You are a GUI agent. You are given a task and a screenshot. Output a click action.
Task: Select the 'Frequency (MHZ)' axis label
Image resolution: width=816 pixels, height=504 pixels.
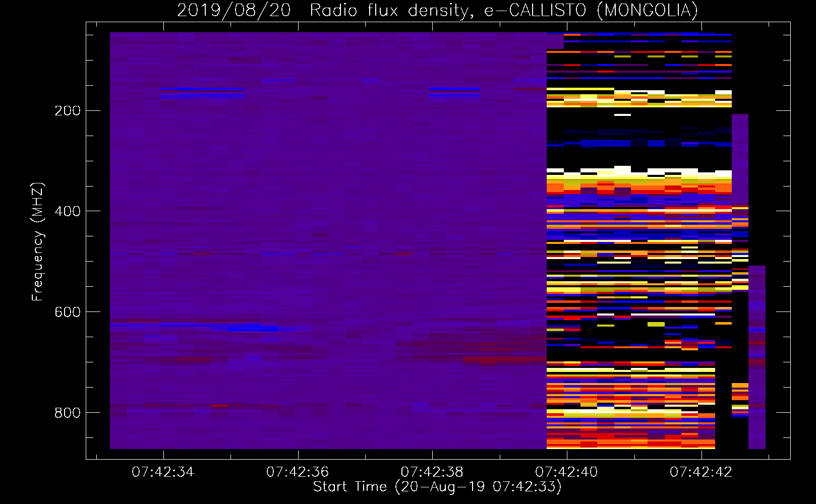pyautogui.click(x=38, y=241)
